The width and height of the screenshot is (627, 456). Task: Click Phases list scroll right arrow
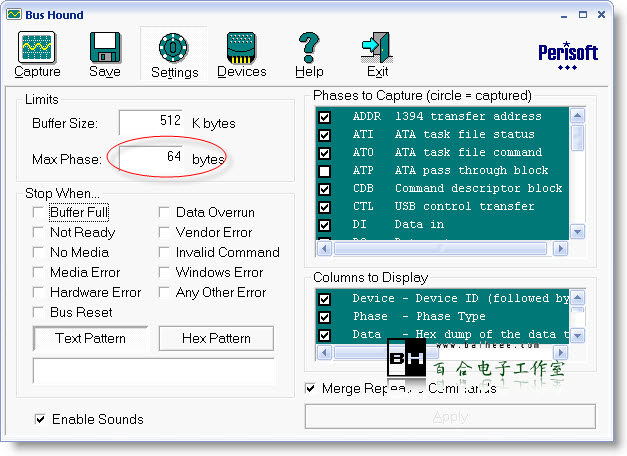pyautogui.click(x=561, y=248)
